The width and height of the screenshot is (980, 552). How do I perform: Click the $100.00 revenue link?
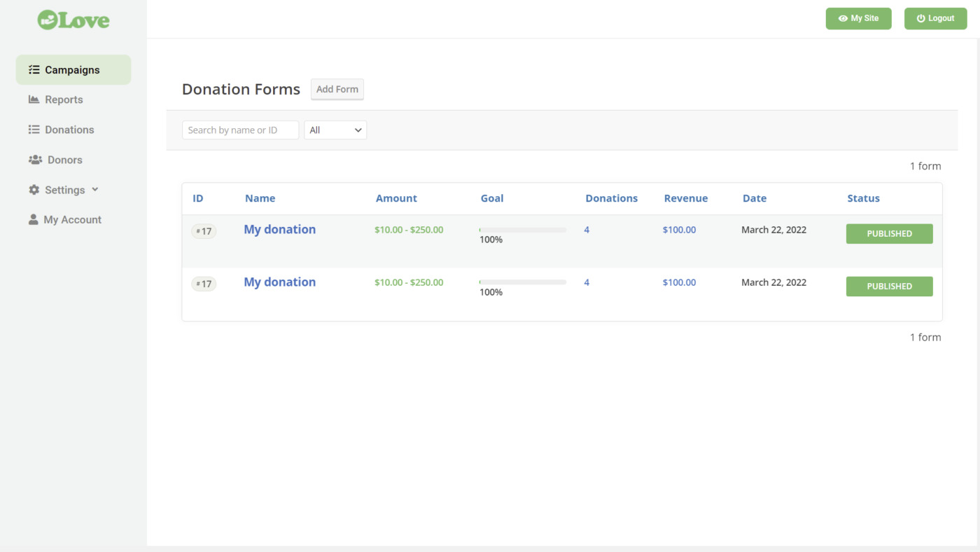[678, 229]
